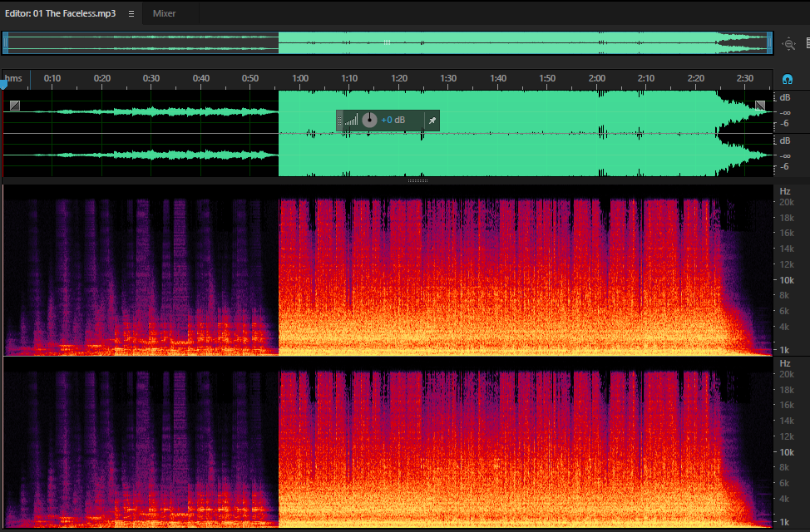Click the 0:50 mark on the ruler
The height and width of the screenshot is (532, 810).
pyautogui.click(x=250, y=78)
